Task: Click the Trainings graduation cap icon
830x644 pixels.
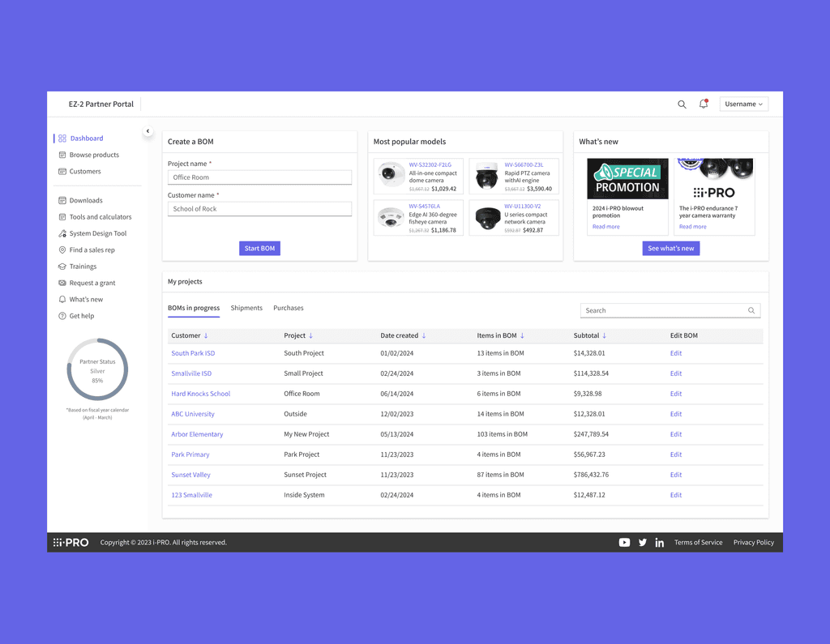Action: point(62,267)
